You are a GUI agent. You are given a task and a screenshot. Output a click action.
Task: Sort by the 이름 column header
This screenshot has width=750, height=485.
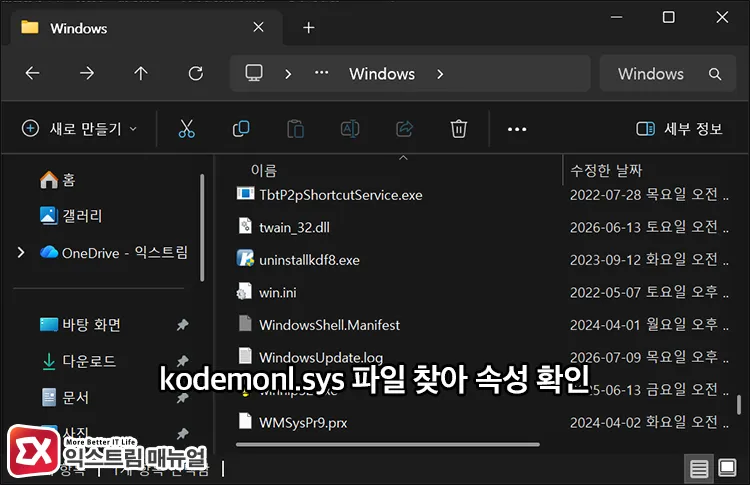click(x=264, y=170)
